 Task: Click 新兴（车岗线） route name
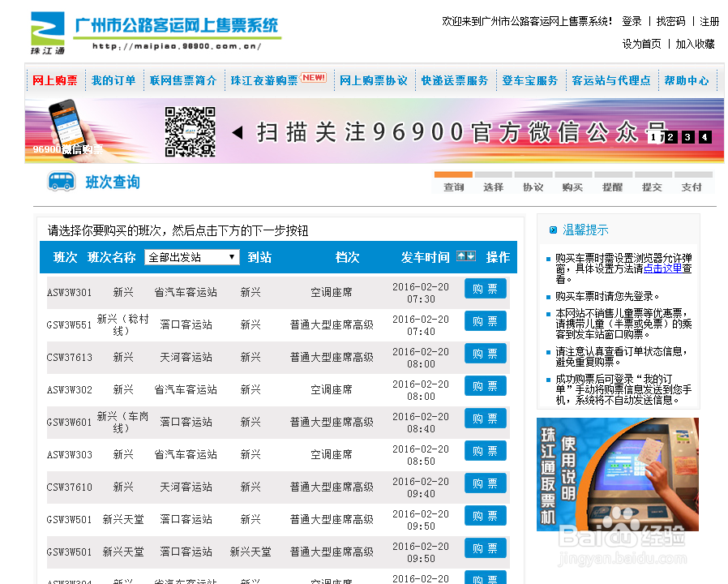coord(123,423)
